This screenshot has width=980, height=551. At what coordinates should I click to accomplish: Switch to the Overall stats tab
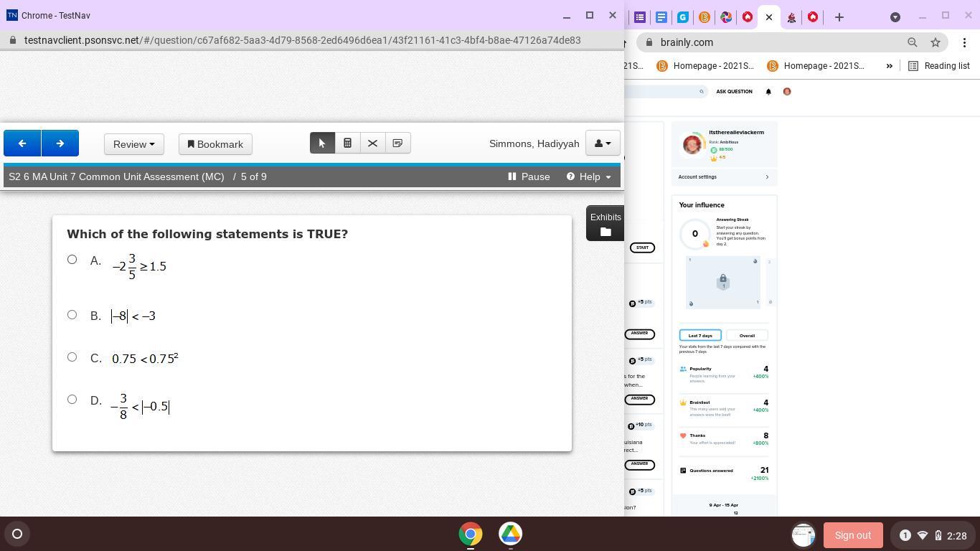pos(747,335)
